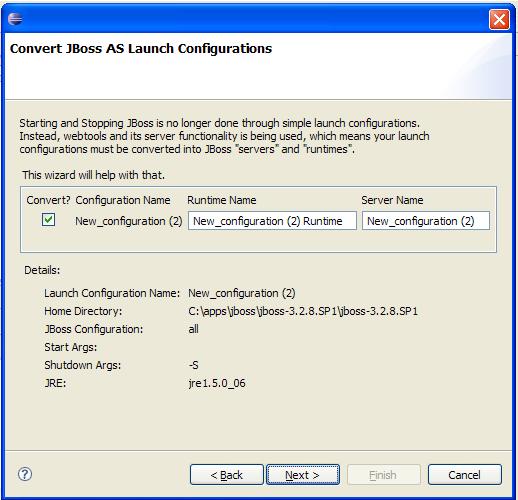Image resolution: width=518 pixels, height=500 pixels.
Task: Go Back to the previous page
Action: (x=227, y=475)
